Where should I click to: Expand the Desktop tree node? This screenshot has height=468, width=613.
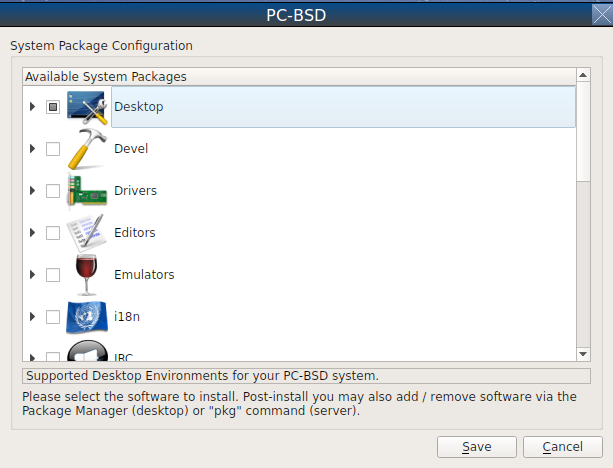32,107
